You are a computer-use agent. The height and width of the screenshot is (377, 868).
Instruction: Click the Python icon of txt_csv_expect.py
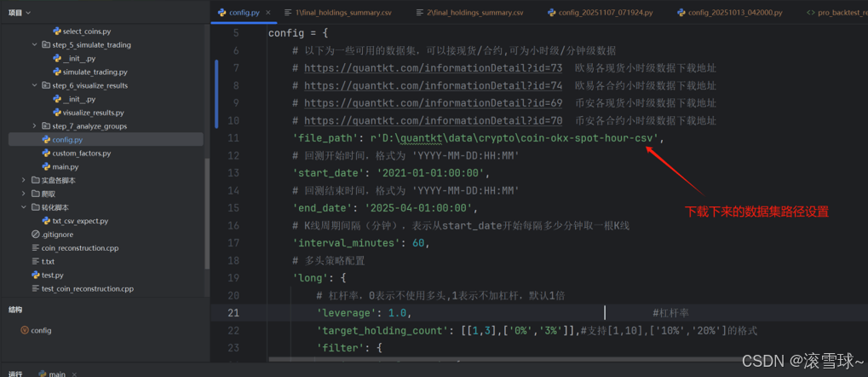pyautogui.click(x=46, y=221)
